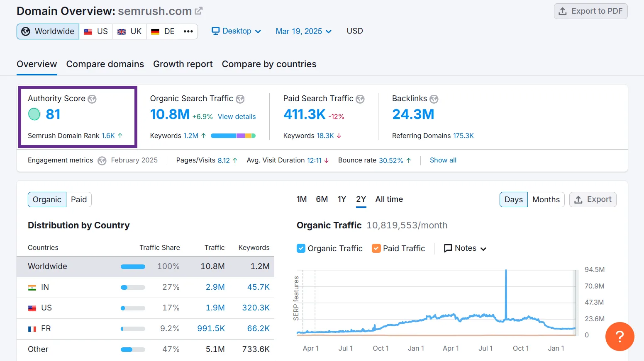
Task: Click the IN keywords value 45.7K
Action: (259, 287)
